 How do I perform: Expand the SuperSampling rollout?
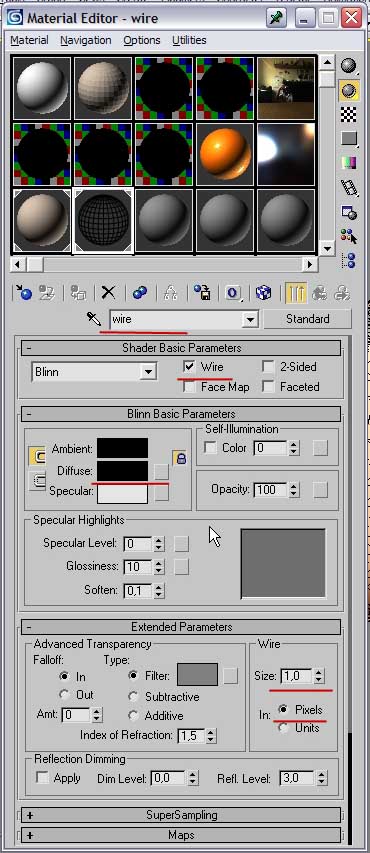click(180, 815)
